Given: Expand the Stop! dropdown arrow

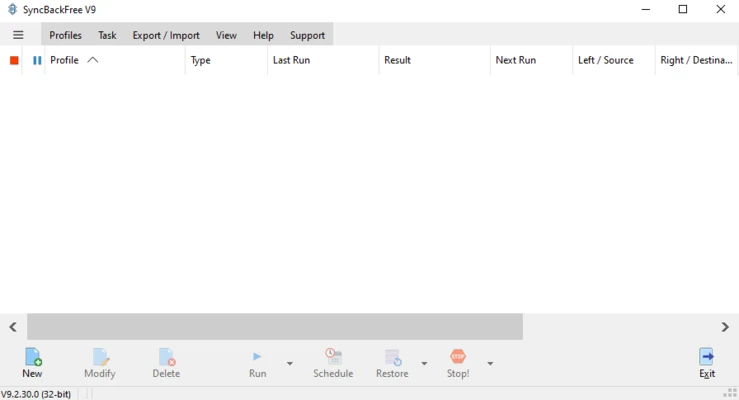Looking at the screenshot, I should [x=490, y=363].
